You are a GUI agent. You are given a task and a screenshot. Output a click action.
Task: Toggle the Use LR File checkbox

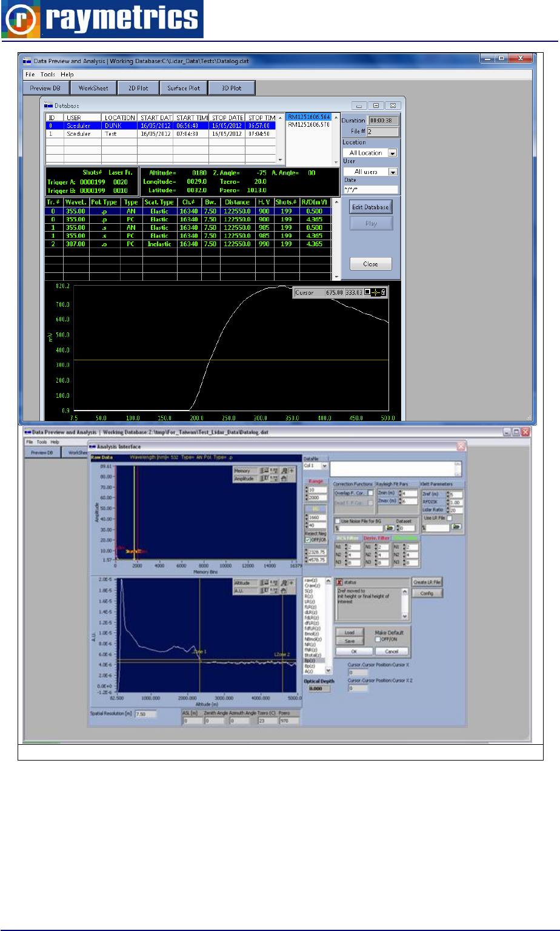pos(449,518)
